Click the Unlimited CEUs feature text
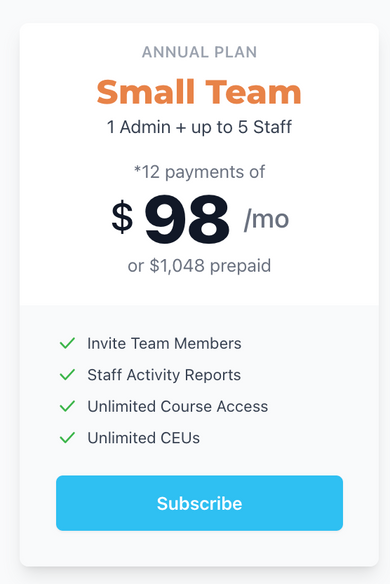The image size is (390, 584). coord(144,438)
